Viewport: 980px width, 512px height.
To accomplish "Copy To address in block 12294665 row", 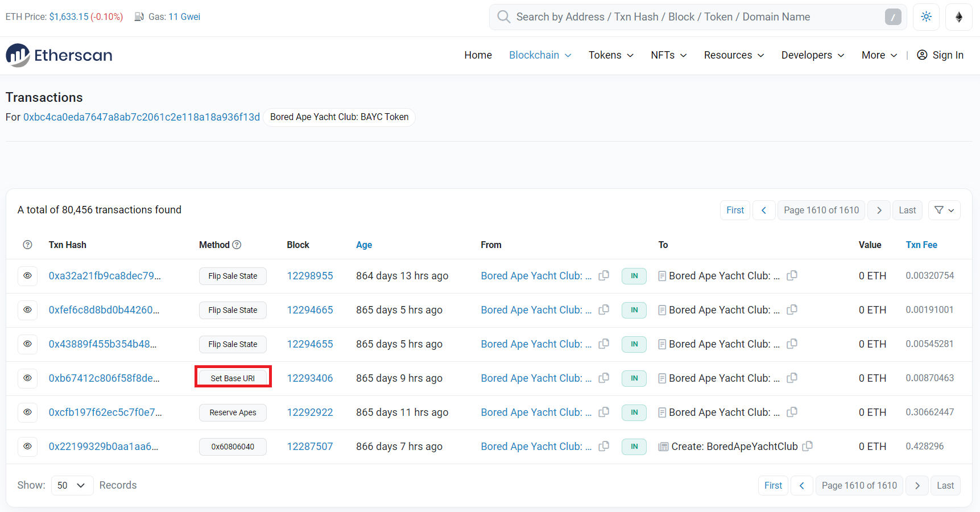I will 792,309.
